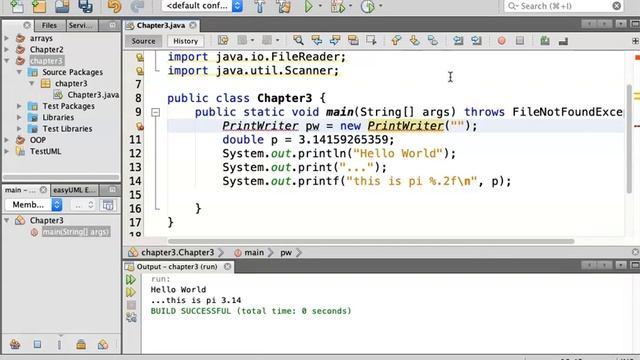This screenshot has width=640, height=360.
Task: Select Chapter3.java in project tree
Action: 93,95
